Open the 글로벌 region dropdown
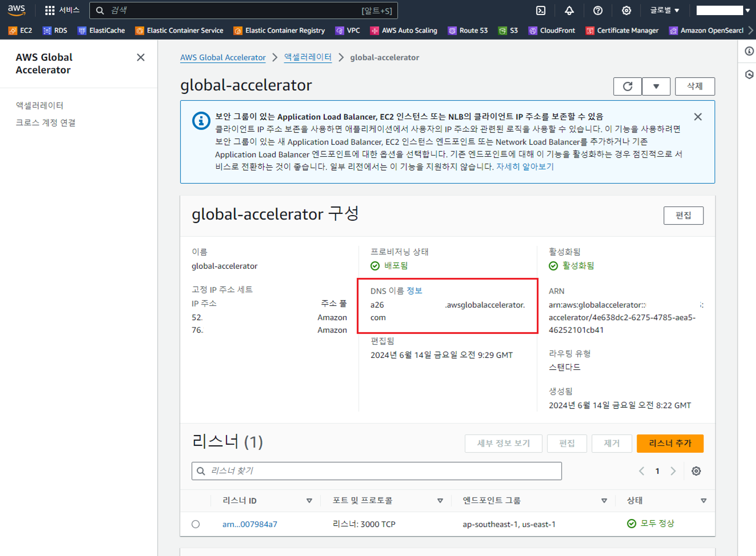This screenshot has width=756, height=556. point(665,11)
